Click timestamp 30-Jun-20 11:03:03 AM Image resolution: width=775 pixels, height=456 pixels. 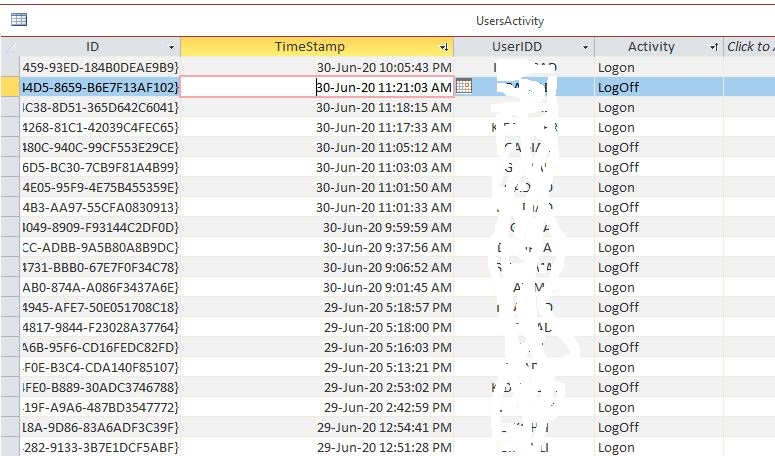click(384, 167)
